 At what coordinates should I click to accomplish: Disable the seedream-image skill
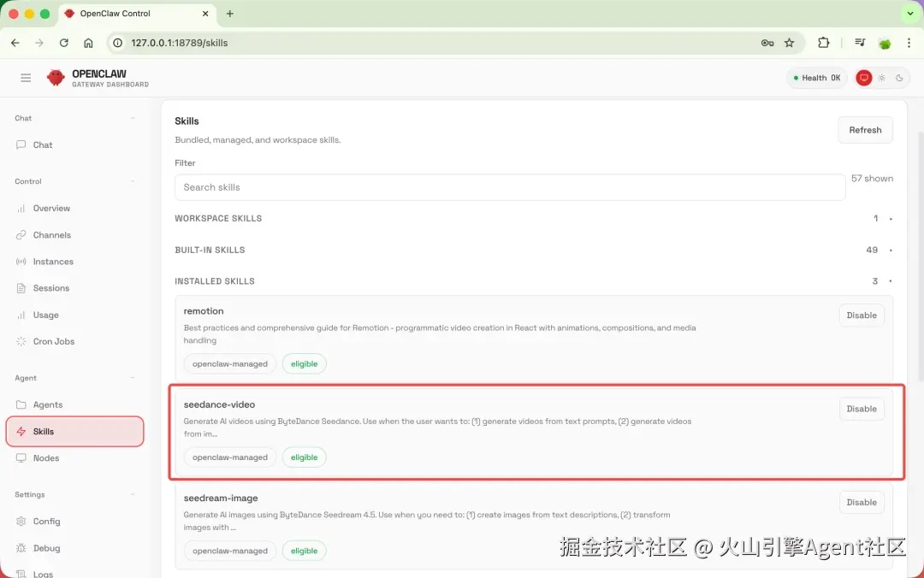point(862,503)
